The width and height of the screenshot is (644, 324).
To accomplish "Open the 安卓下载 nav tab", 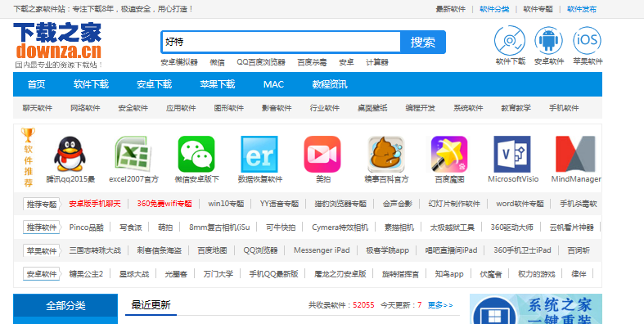I will point(155,84).
